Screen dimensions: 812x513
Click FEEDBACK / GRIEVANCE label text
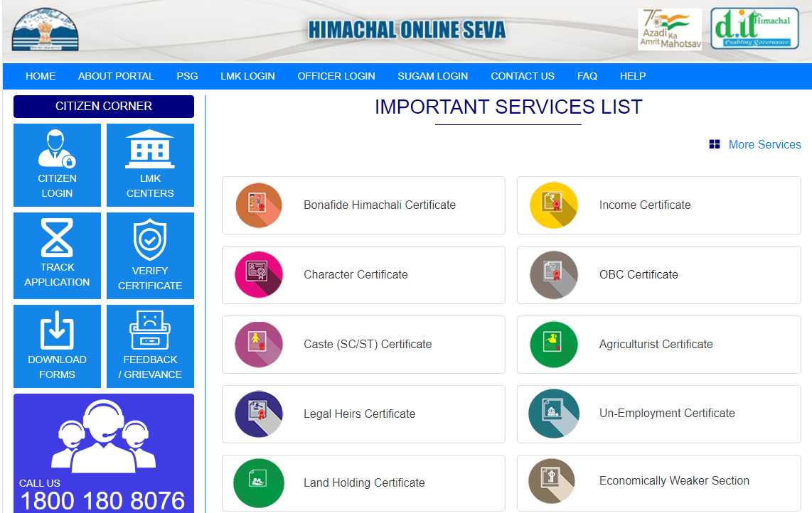[x=150, y=367]
